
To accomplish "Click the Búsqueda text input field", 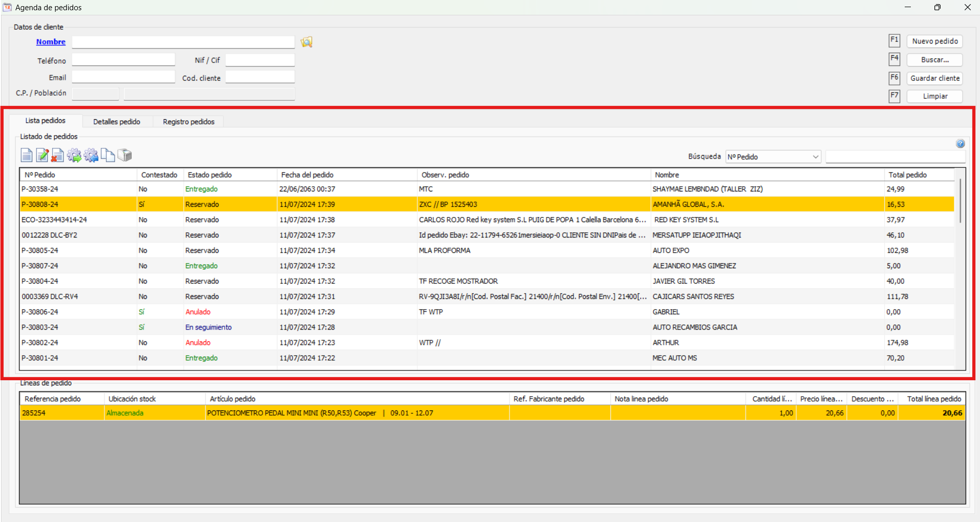I will click(x=895, y=157).
